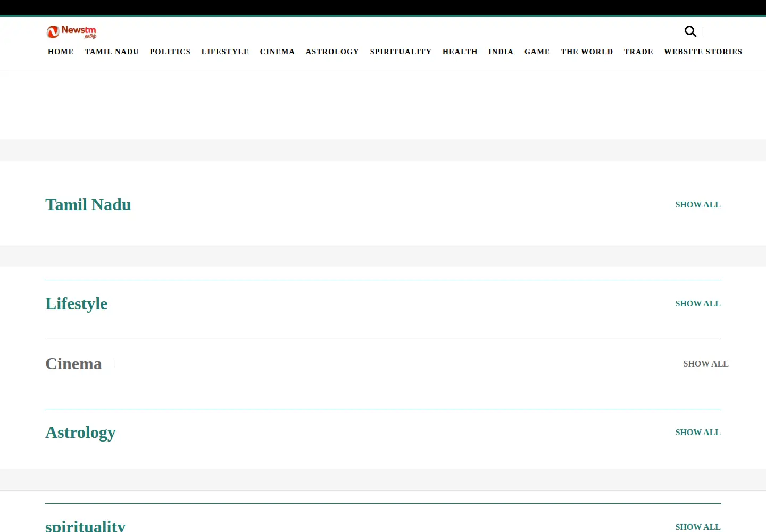Show all Astrology stories

pyautogui.click(x=698, y=433)
